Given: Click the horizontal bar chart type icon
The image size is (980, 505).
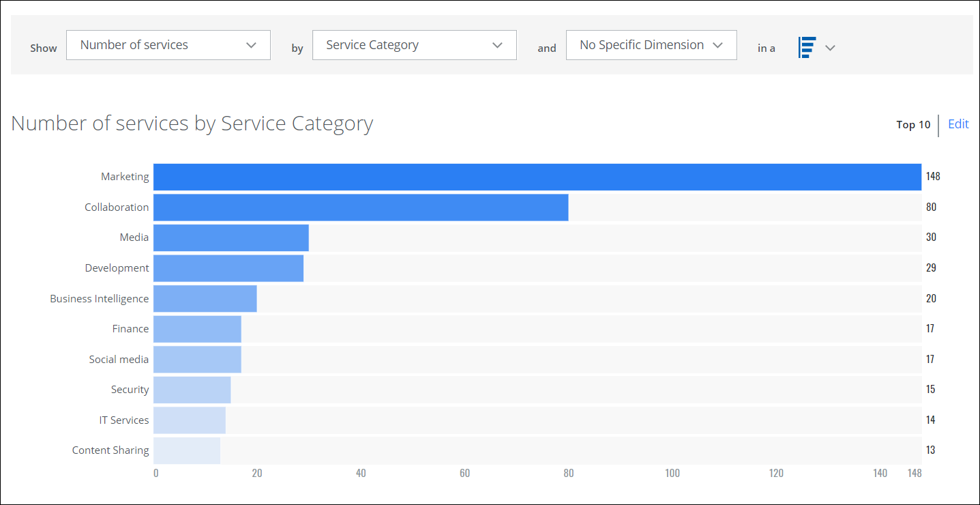Looking at the screenshot, I should coord(807,48).
